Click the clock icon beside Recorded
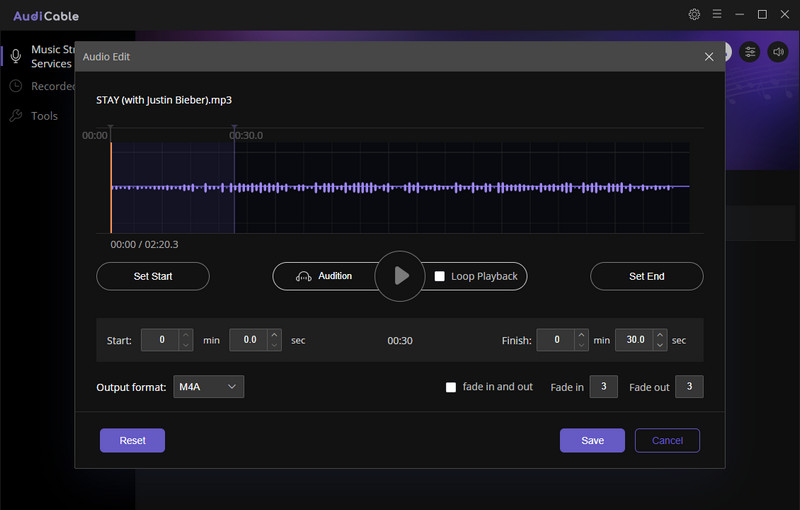The width and height of the screenshot is (800, 510). 16,86
